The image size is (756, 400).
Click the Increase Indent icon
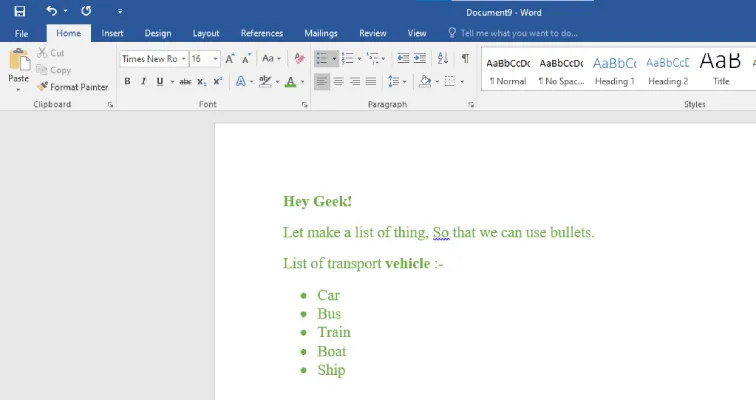tap(420, 59)
